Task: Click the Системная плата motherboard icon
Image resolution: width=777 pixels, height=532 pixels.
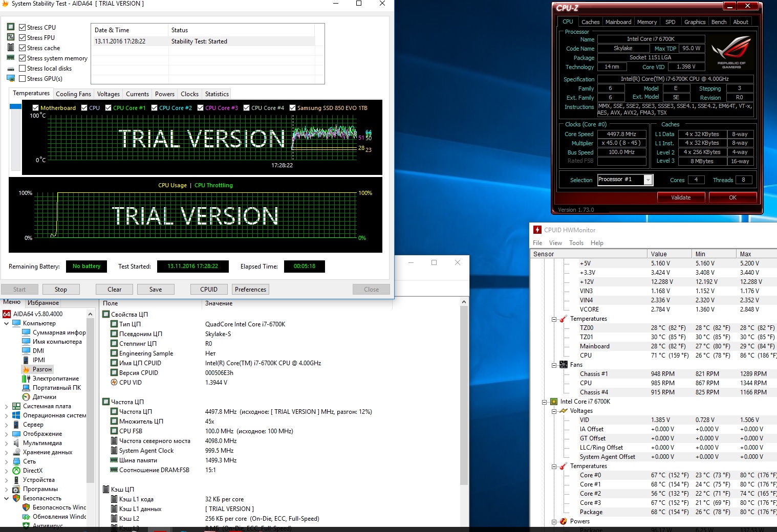Action: (x=16, y=406)
